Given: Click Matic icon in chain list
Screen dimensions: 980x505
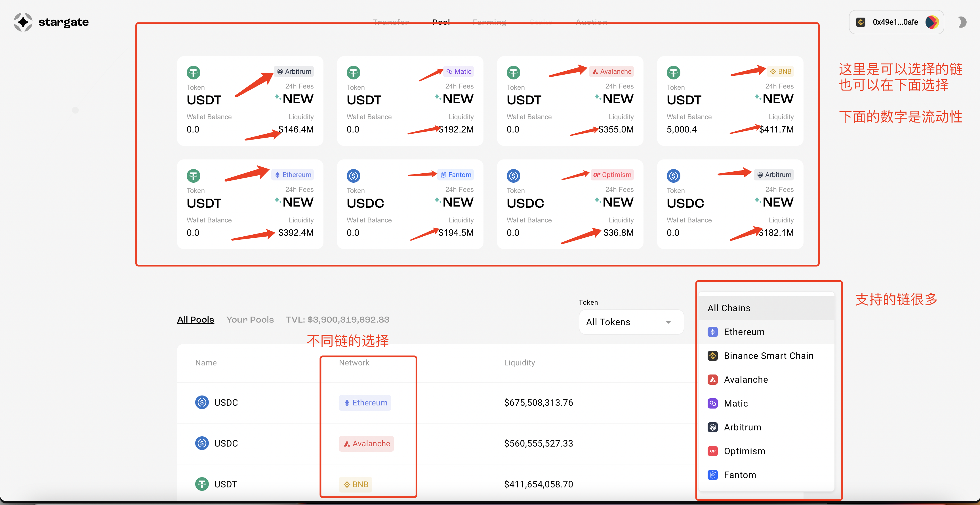Looking at the screenshot, I should [712, 403].
